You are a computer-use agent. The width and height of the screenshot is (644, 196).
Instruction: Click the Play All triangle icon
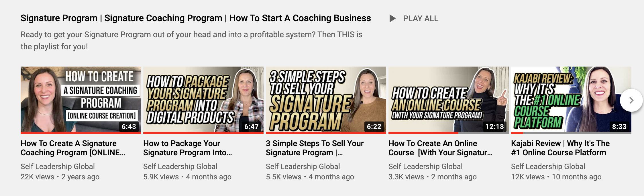pyautogui.click(x=392, y=19)
